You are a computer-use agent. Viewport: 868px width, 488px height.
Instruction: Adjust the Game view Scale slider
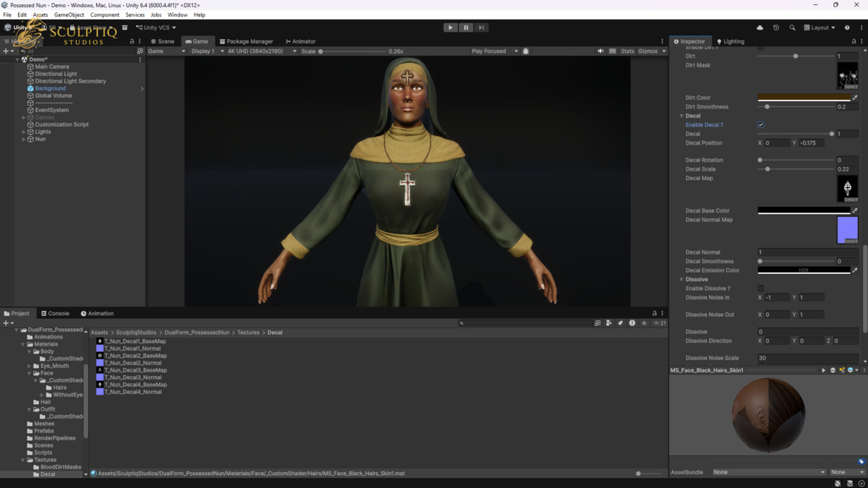(x=352, y=51)
